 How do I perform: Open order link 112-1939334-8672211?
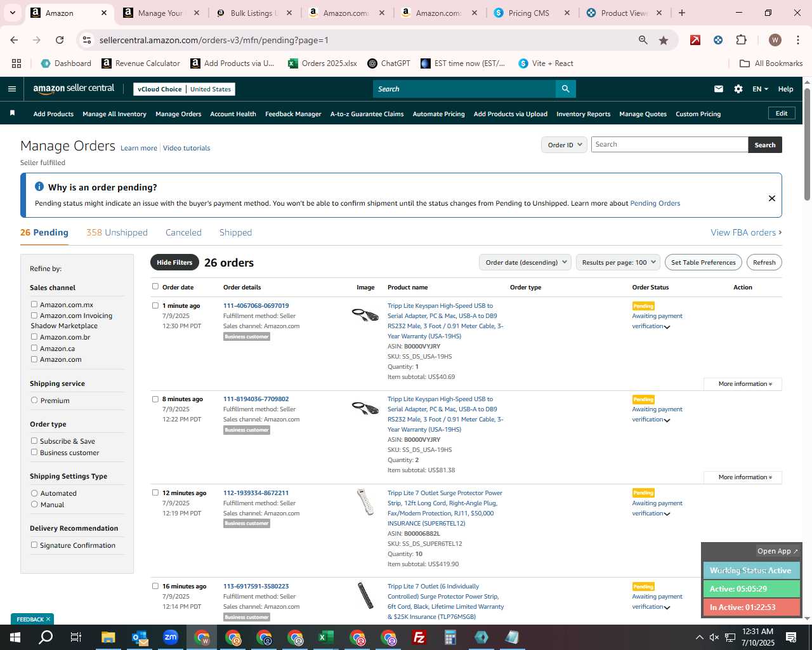coord(256,493)
